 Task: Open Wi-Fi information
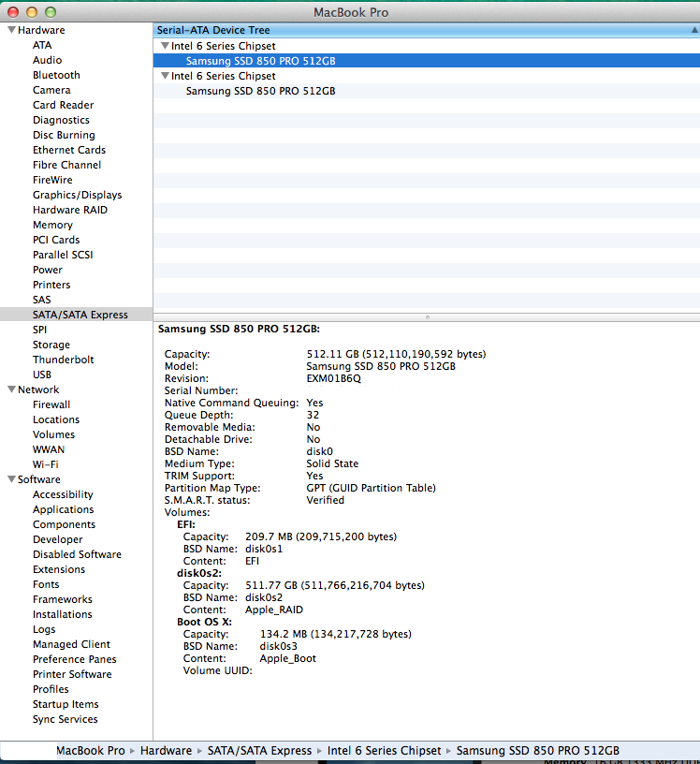[45, 464]
